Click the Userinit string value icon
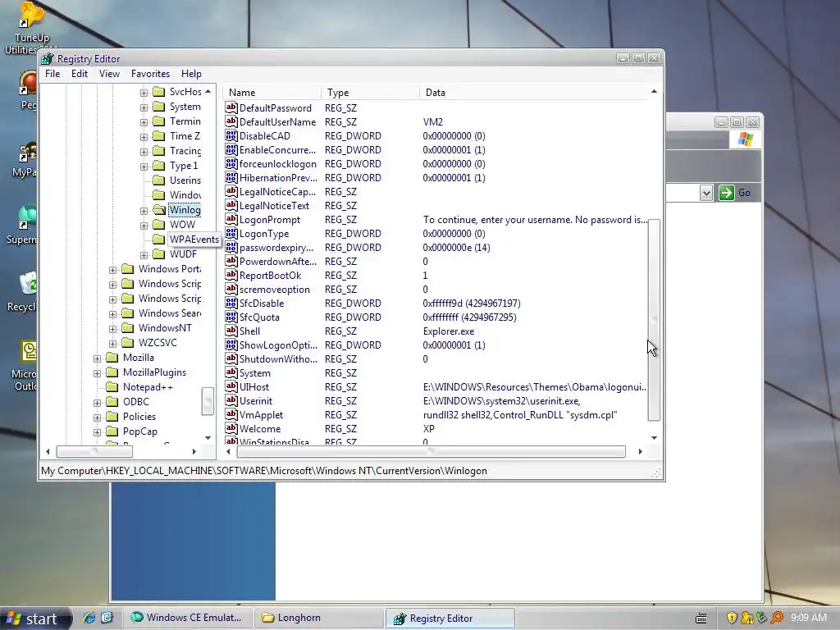The height and width of the screenshot is (630, 840). coord(231,399)
